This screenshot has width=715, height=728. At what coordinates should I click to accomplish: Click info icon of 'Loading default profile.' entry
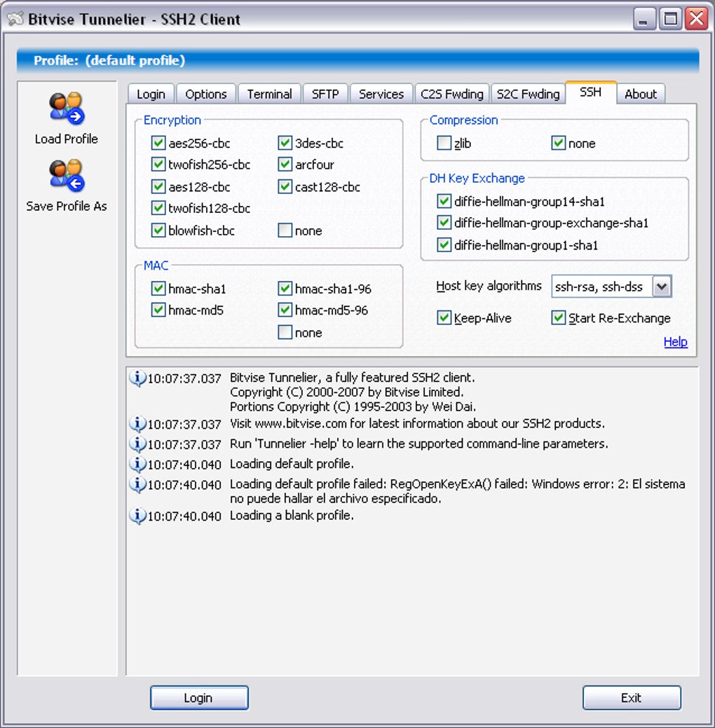pyautogui.click(x=137, y=464)
